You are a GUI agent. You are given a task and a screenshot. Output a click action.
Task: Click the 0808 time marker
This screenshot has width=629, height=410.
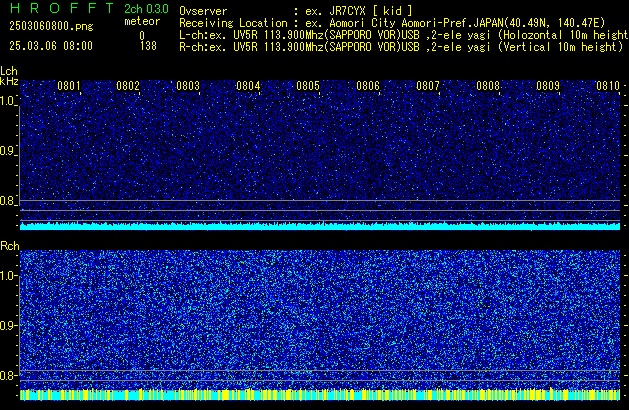point(488,86)
